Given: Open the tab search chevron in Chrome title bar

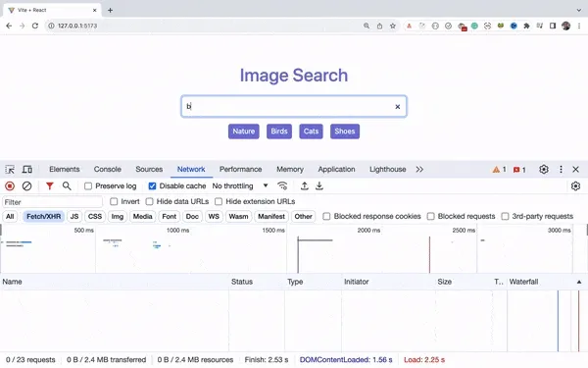Looking at the screenshot, I should [x=579, y=10].
